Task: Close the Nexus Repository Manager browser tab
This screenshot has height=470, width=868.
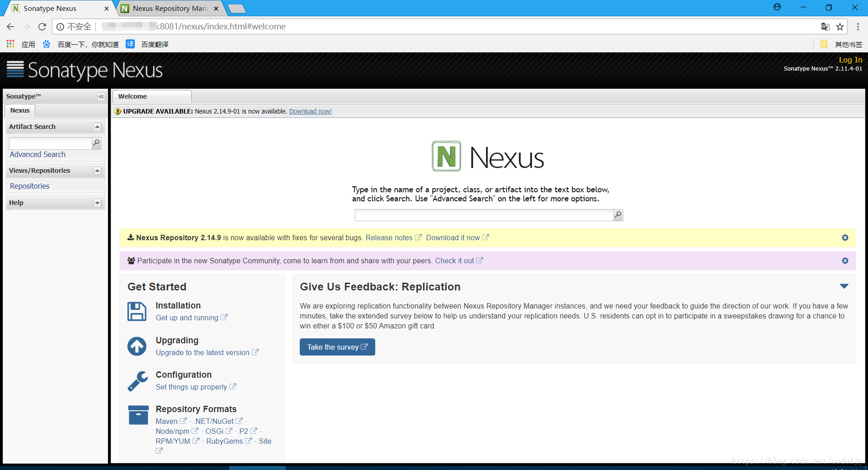Action: click(x=216, y=8)
